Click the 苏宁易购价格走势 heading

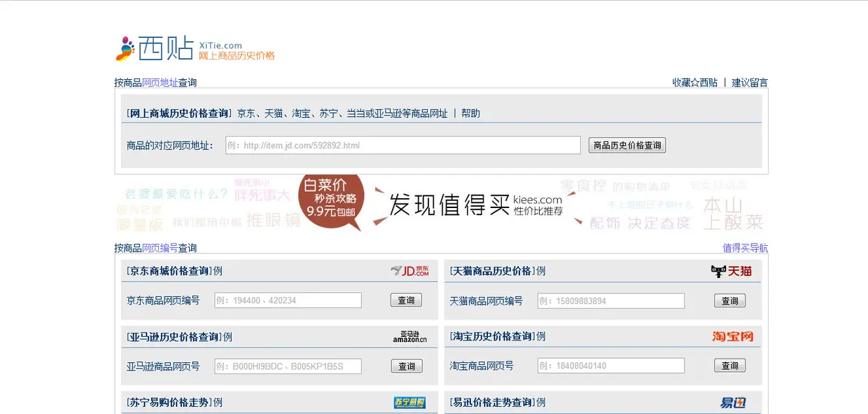[168, 403]
